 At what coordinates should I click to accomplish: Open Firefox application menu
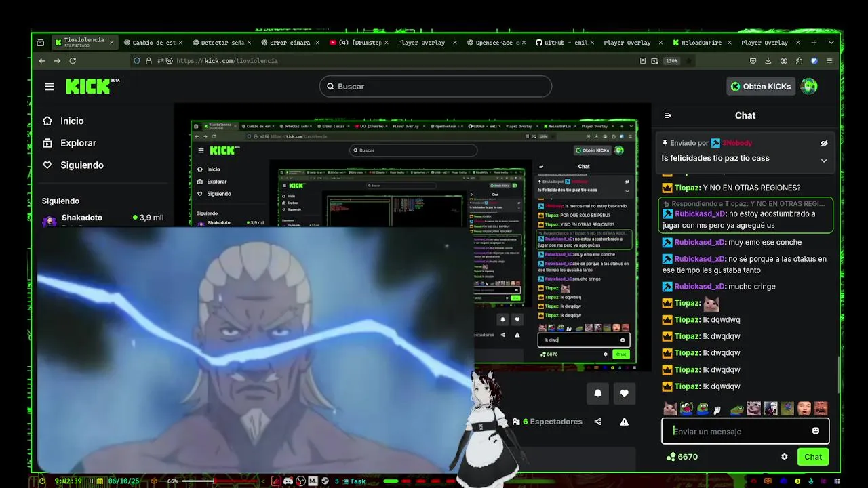click(831, 61)
